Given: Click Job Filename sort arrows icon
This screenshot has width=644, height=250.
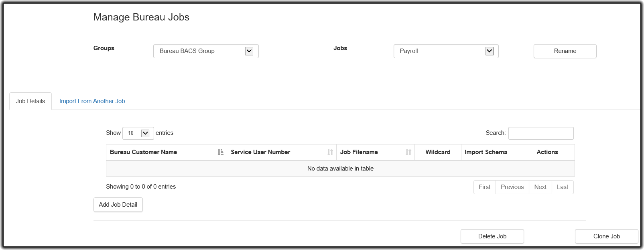Looking at the screenshot, I should point(408,152).
